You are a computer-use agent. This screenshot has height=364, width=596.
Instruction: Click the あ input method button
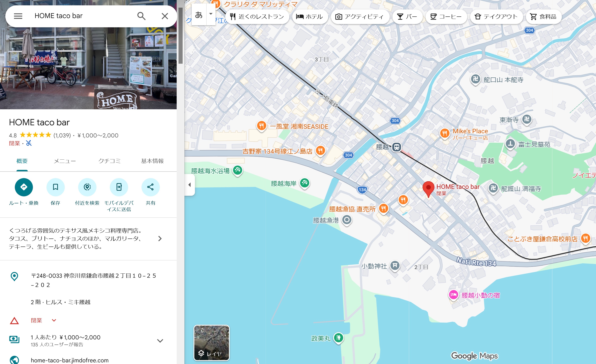pos(199,15)
